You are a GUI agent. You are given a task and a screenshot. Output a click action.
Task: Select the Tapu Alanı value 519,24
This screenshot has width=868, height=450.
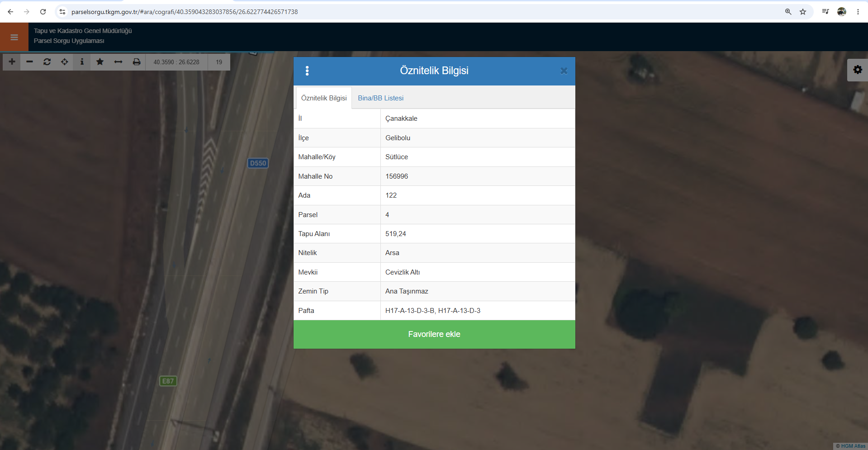pos(478,234)
